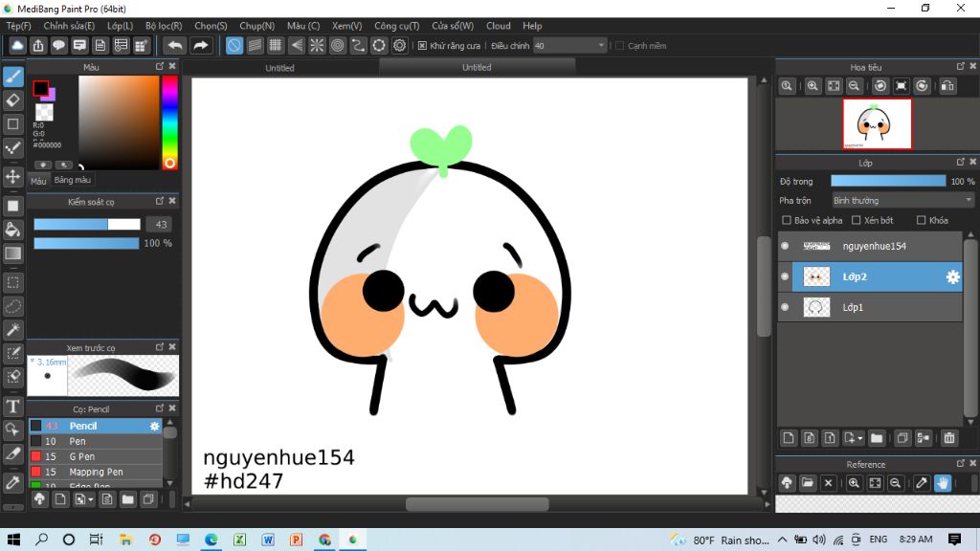Enable Bảo vệ alpha checkbox

[x=787, y=220]
